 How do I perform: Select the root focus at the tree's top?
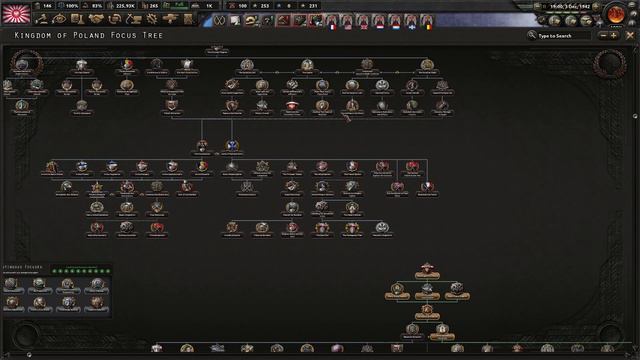point(217,50)
